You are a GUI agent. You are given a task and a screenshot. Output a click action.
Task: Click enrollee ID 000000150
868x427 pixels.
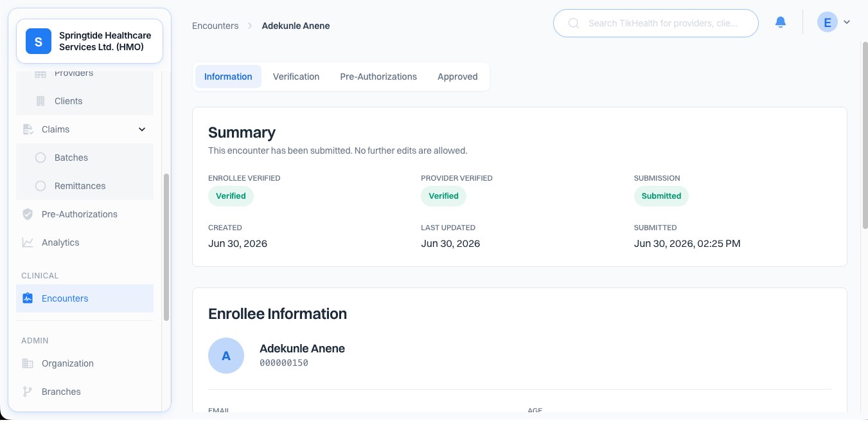pos(284,363)
